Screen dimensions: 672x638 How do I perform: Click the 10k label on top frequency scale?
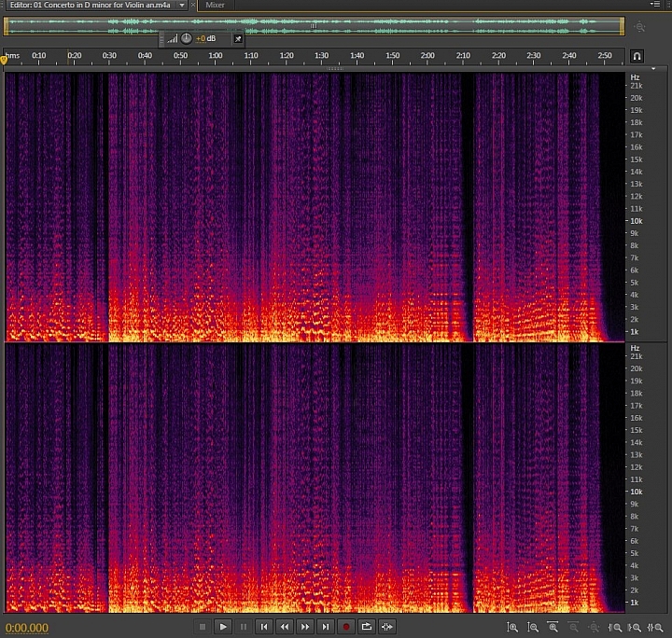(x=636, y=221)
